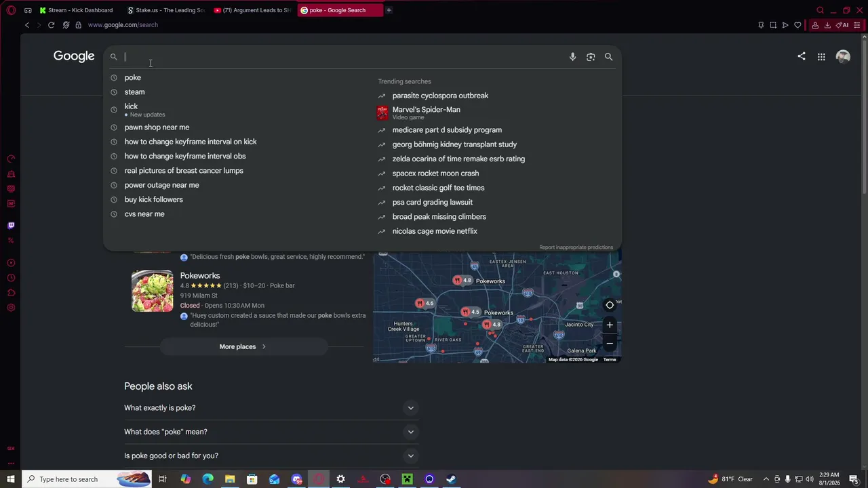The image size is (868, 488).
Task: Start voice search with the microphone
Action: tap(572, 57)
